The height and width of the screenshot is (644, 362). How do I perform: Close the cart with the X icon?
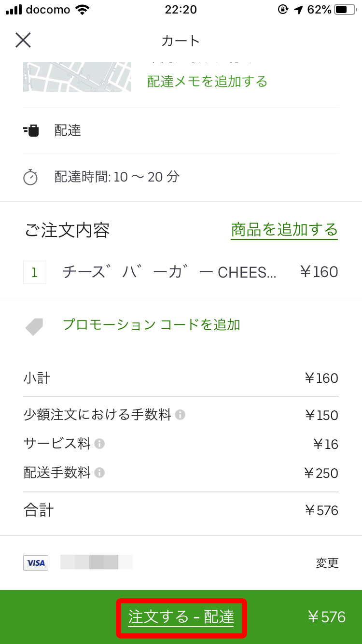point(23,40)
